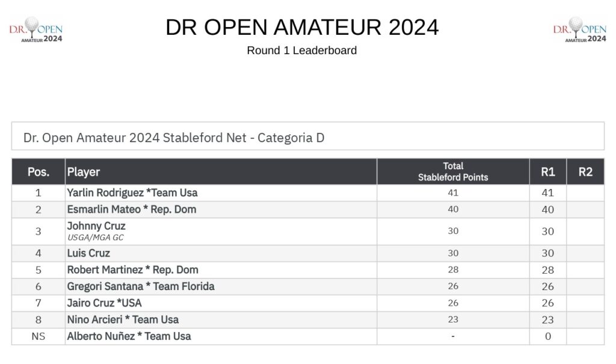The image size is (616, 364).
Task: Select Robert Martinez * Rep. Dom
Action: (x=132, y=270)
